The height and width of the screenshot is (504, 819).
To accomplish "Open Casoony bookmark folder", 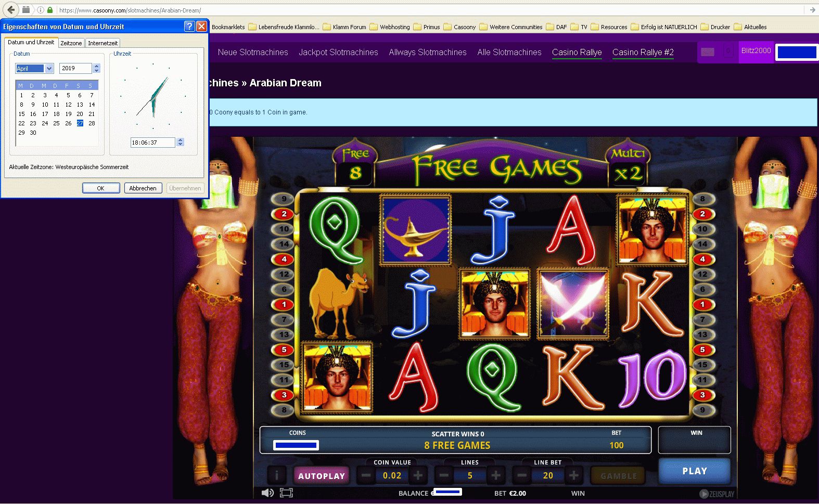I will [x=459, y=27].
